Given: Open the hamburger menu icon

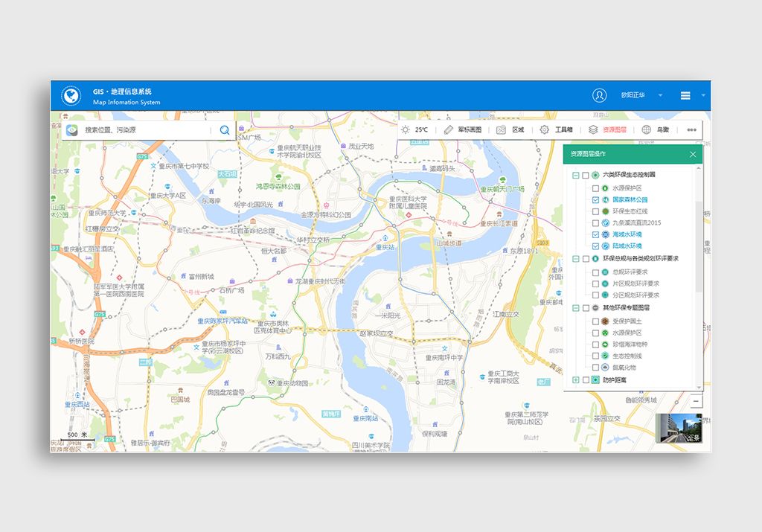Looking at the screenshot, I should pyautogui.click(x=685, y=96).
